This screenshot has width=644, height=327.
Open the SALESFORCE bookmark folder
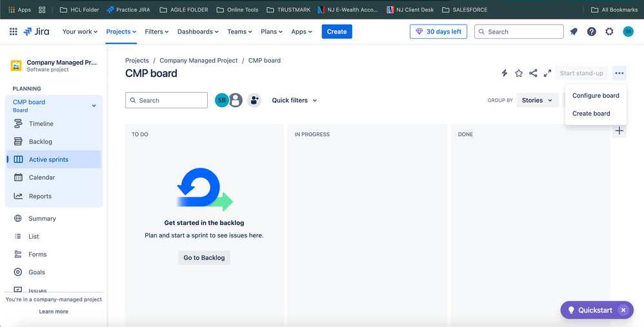coord(465,10)
